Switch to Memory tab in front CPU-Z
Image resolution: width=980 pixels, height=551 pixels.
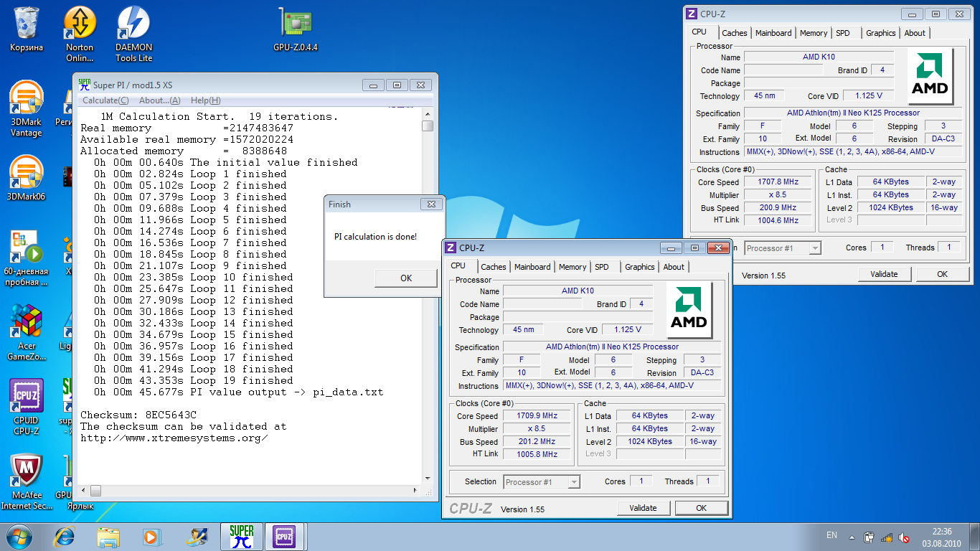point(573,267)
